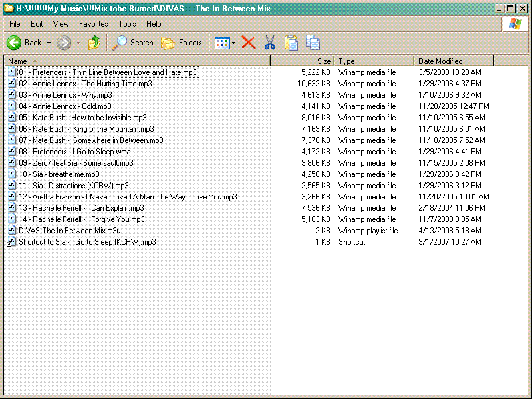Select 'Shortcut to Sia - I Go to Sleep (KCRW).mp3'
Screen dimensions: 532x399
pyautogui.click(x=87, y=242)
